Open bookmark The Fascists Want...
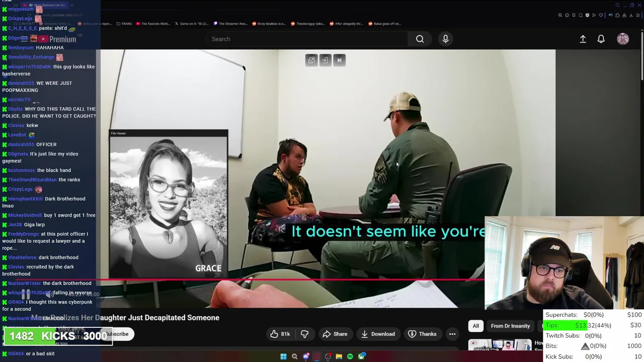 click(x=153, y=24)
